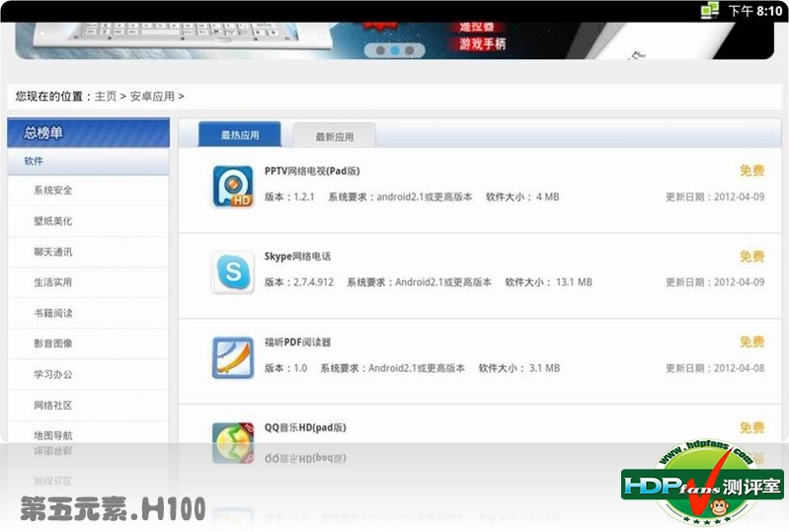The width and height of the screenshot is (789, 532).
Task: Tap the 游戏手柄 text in the banner
Action: (482, 44)
